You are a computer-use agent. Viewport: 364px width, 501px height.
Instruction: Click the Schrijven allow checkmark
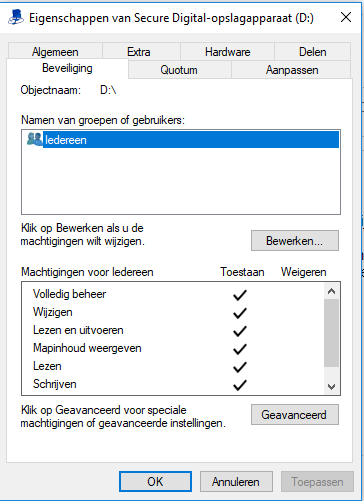240,385
